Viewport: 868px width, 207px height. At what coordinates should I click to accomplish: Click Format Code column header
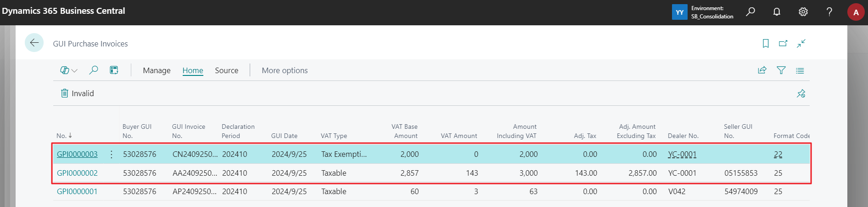click(791, 136)
